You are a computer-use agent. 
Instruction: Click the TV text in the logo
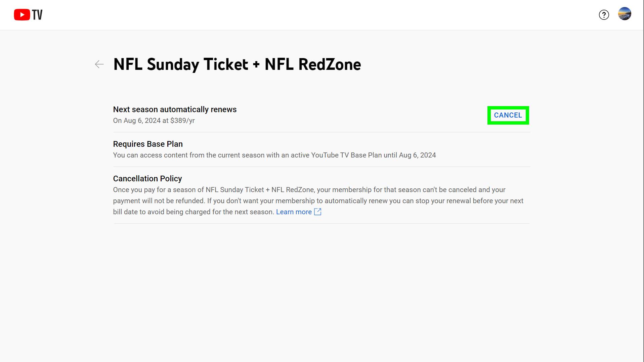(37, 15)
